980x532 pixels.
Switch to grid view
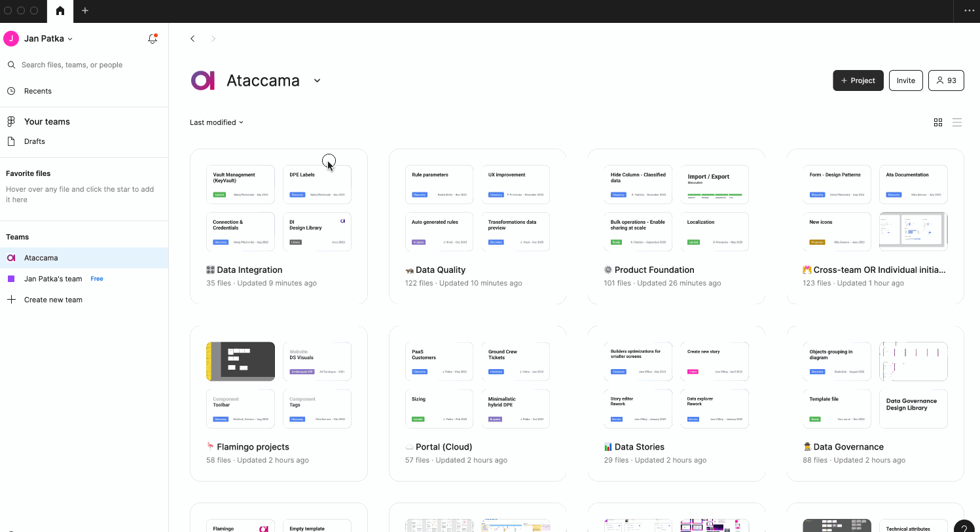pyautogui.click(x=938, y=122)
